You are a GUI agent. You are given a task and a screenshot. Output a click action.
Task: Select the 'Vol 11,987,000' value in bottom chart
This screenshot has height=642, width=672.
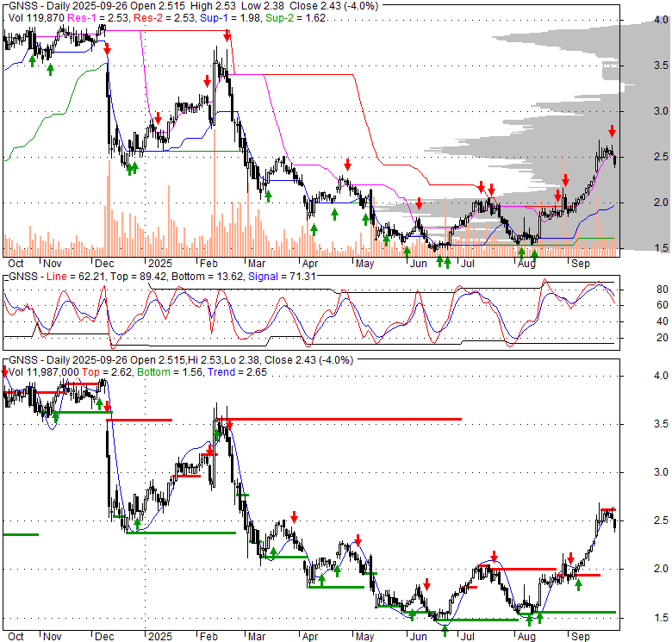[x=44, y=372]
